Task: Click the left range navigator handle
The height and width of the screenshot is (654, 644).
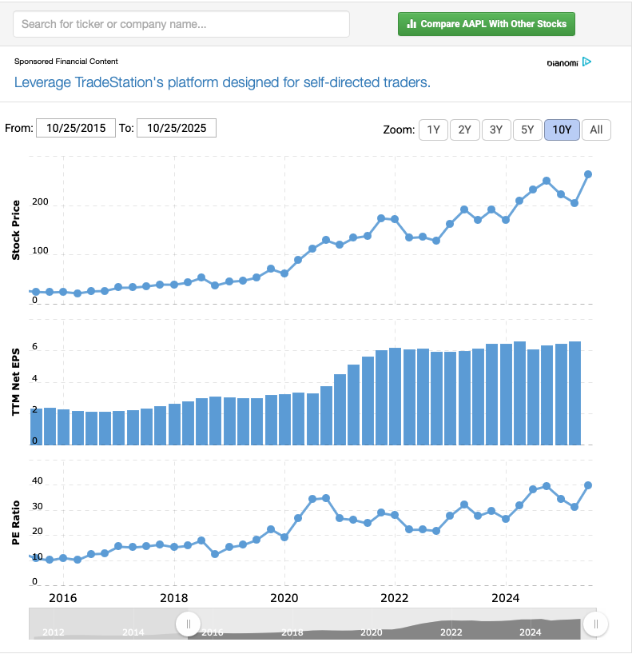Action: click(188, 624)
